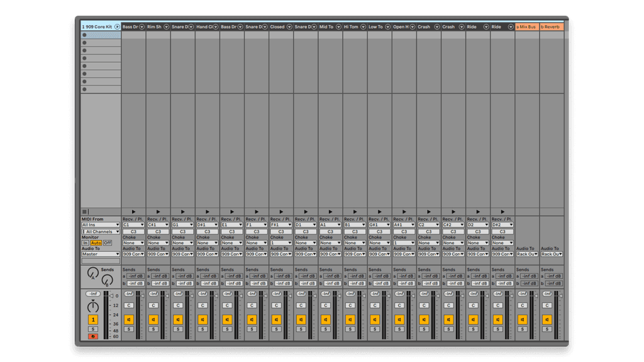
Task: Click the Rim Shot track activator speaker icon
Action: tap(154, 320)
